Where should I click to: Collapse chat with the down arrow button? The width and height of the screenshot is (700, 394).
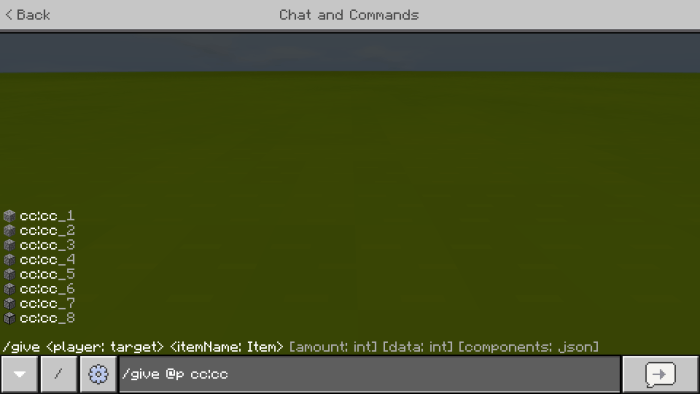pyautogui.click(x=19, y=374)
